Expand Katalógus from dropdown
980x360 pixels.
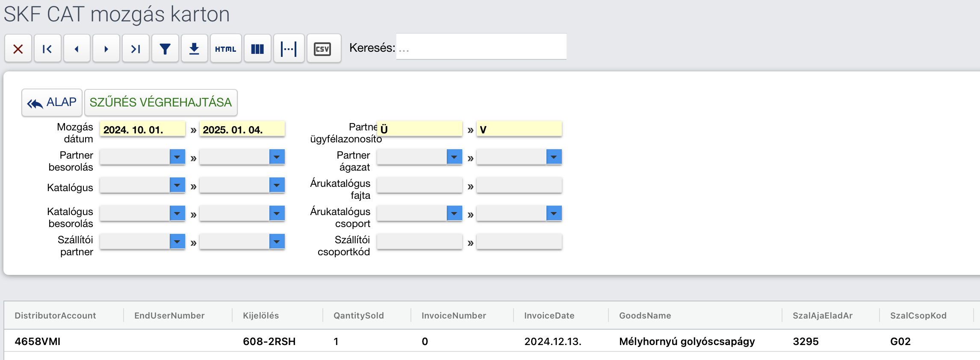(177, 185)
